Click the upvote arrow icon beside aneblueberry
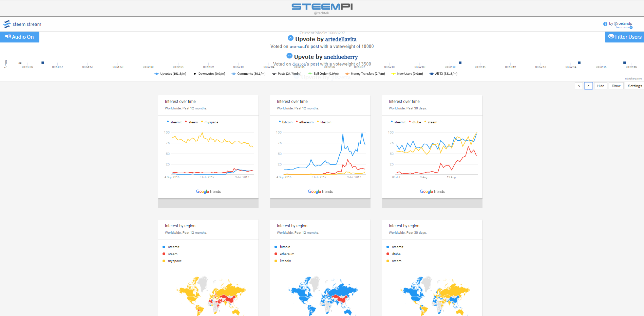This screenshot has width=644, height=316. (289, 56)
